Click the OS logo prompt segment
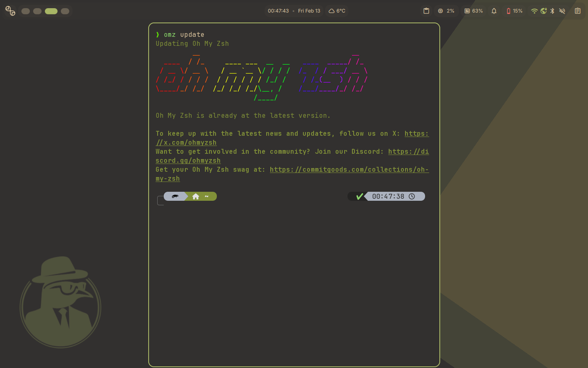This screenshot has width=588, height=368. click(x=175, y=196)
